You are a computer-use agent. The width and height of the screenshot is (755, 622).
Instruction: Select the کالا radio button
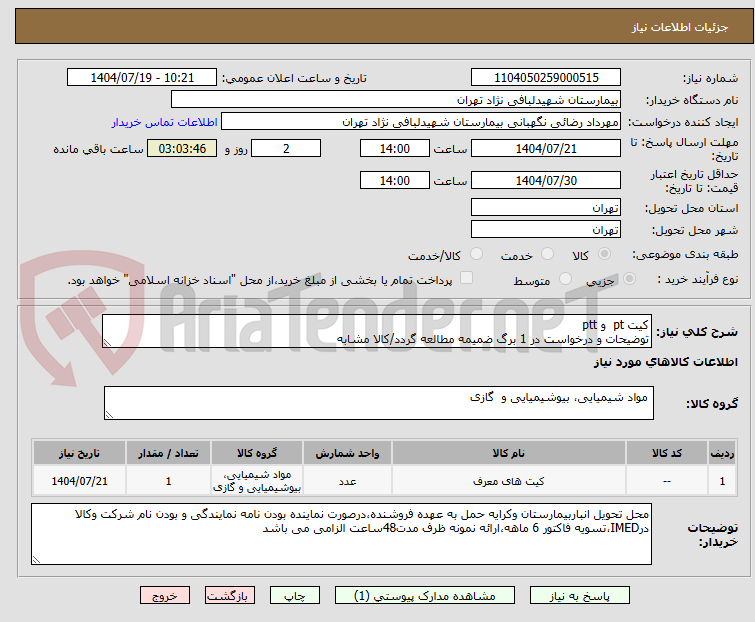click(604, 254)
